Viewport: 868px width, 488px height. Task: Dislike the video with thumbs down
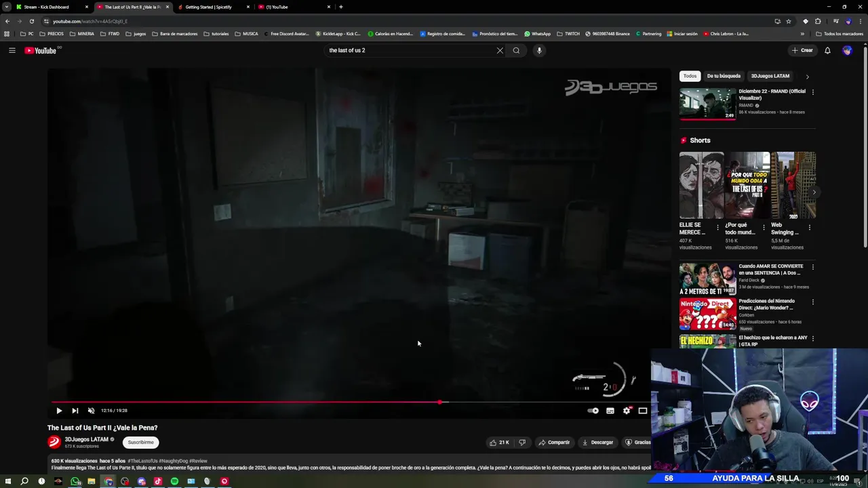(522, 443)
